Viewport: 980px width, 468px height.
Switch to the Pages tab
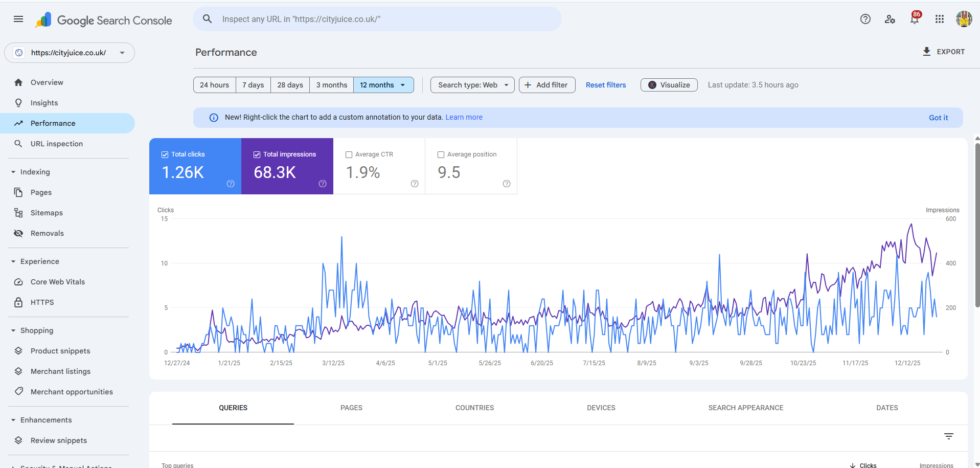(351, 408)
